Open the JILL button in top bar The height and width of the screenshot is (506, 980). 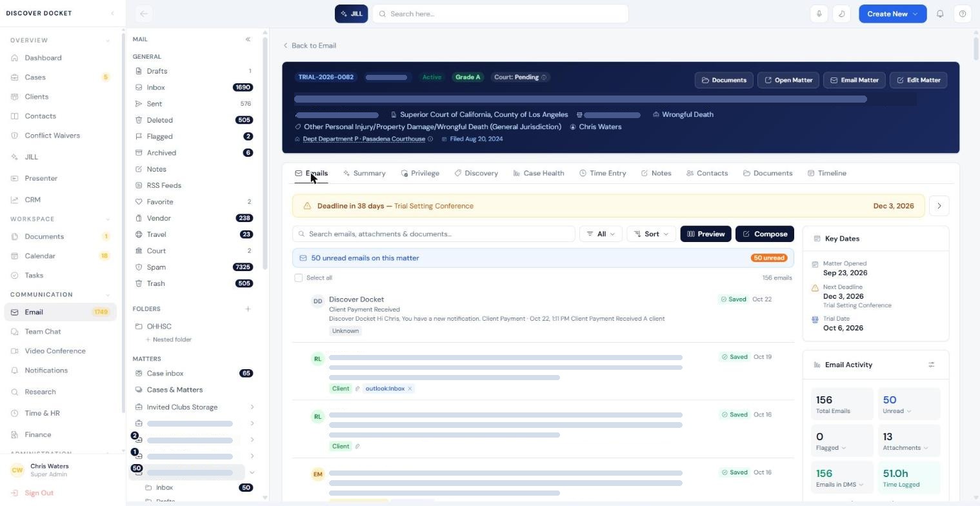(x=351, y=14)
